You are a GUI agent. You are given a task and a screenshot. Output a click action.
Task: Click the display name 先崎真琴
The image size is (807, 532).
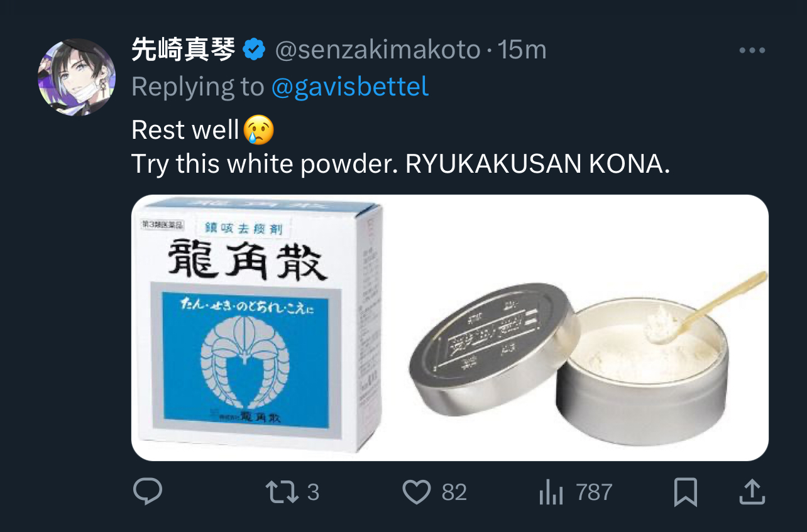[x=184, y=50]
